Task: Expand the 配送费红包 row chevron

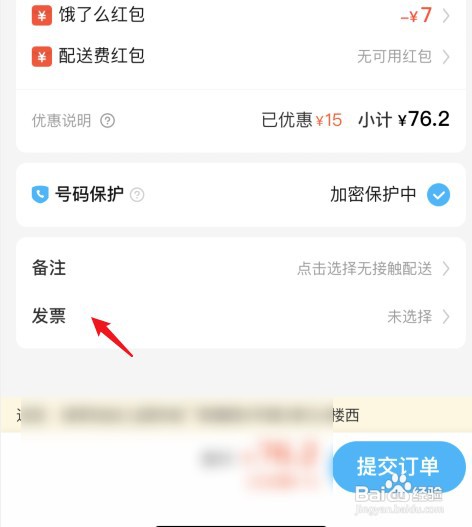Action: point(446,56)
